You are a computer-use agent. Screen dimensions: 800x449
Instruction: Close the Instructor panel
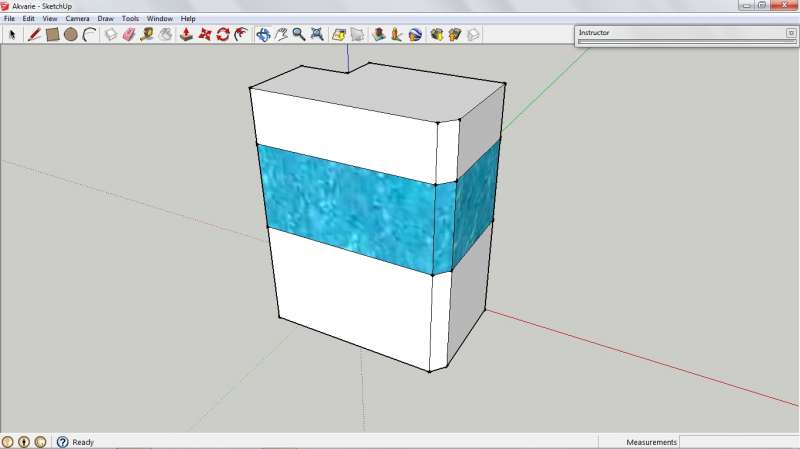point(791,32)
